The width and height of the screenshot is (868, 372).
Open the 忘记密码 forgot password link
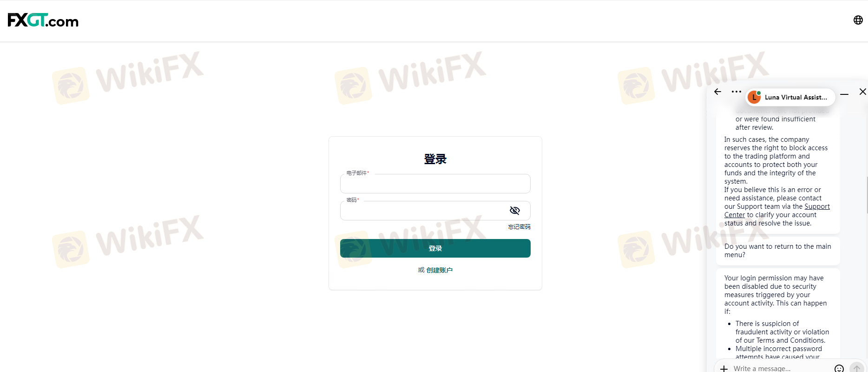pyautogui.click(x=519, y=227)
